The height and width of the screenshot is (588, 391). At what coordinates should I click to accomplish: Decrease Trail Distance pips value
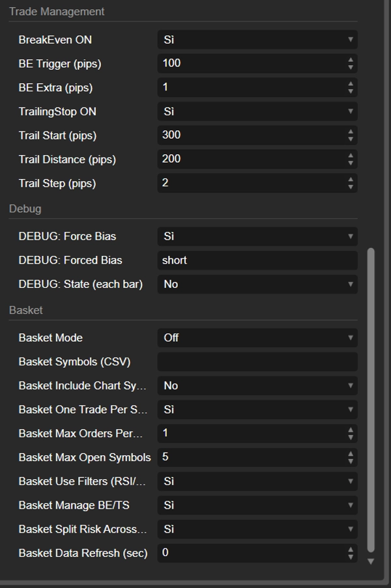[x=351, y=163]
